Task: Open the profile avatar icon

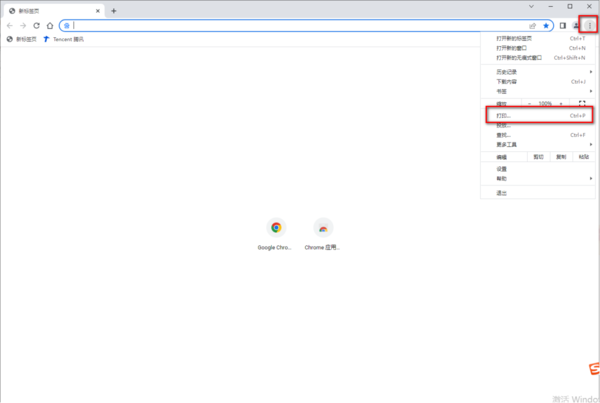Action: (x=576, y=26)
